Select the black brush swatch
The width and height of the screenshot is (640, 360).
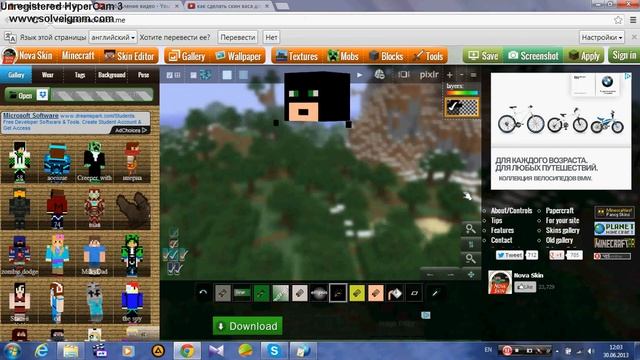tap(338, 293)
